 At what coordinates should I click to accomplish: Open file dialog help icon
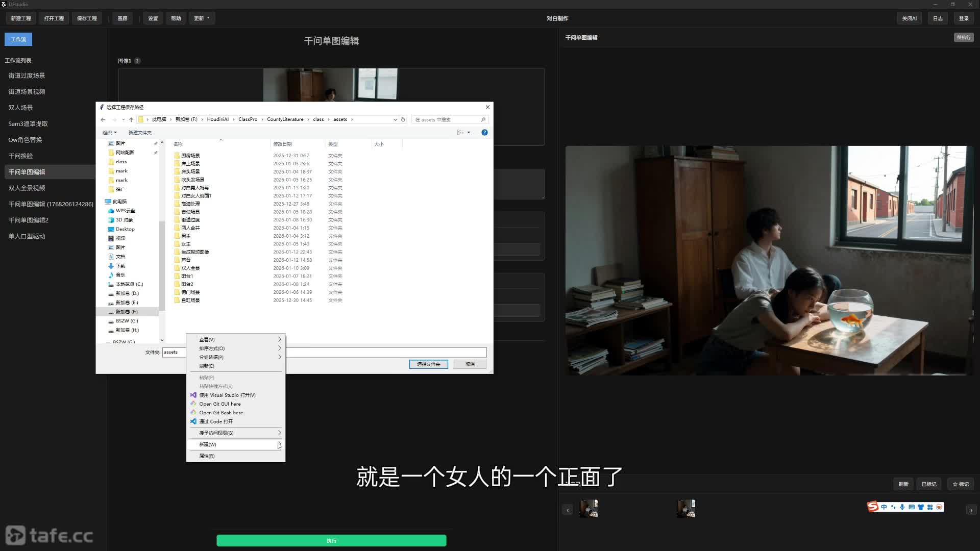click(484, 133)
